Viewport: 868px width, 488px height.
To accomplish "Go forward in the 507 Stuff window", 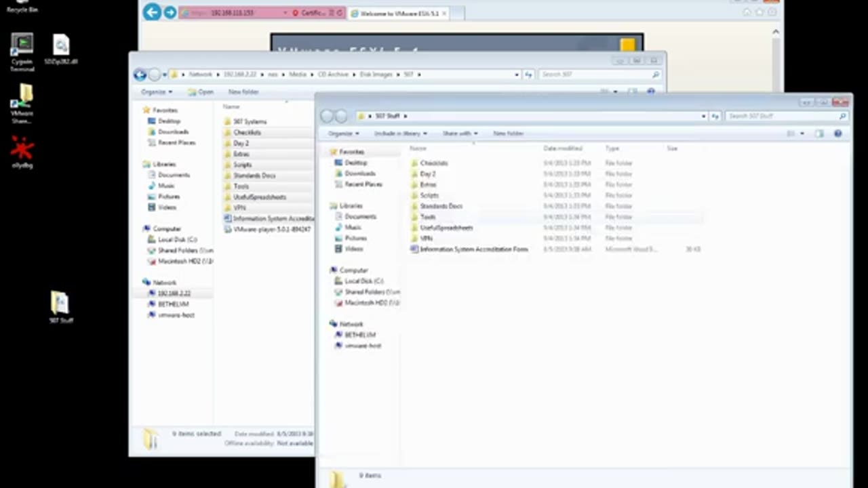I will point(340,116).
